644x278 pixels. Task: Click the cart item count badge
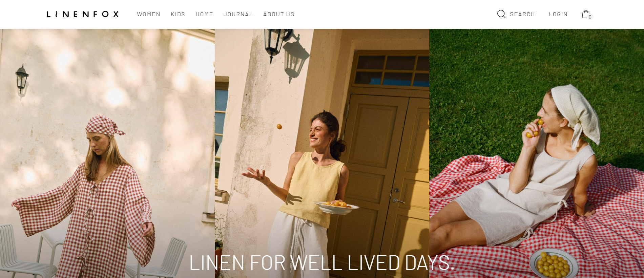coord(590,17)
